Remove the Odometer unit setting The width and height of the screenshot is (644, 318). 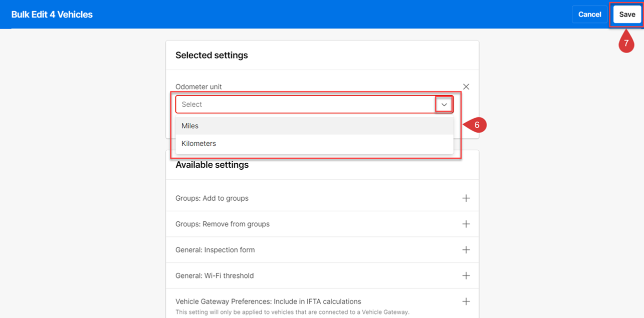click(466, 87)
